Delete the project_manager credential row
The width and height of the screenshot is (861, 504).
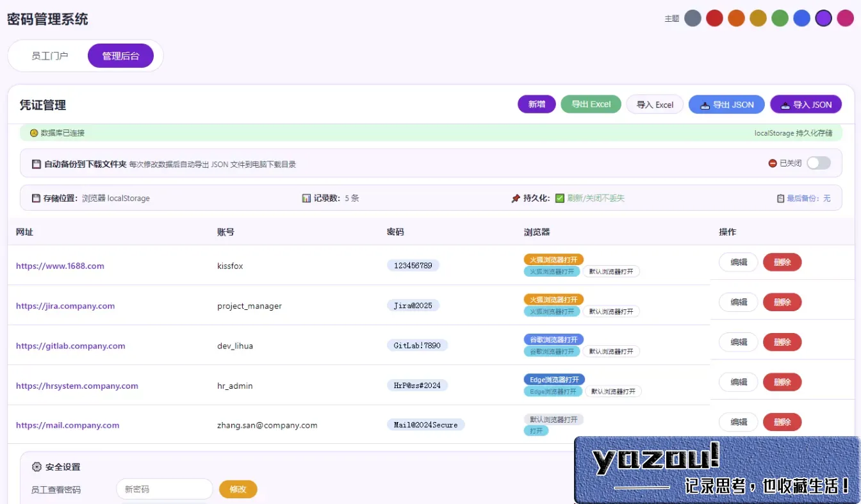(782, 302)
